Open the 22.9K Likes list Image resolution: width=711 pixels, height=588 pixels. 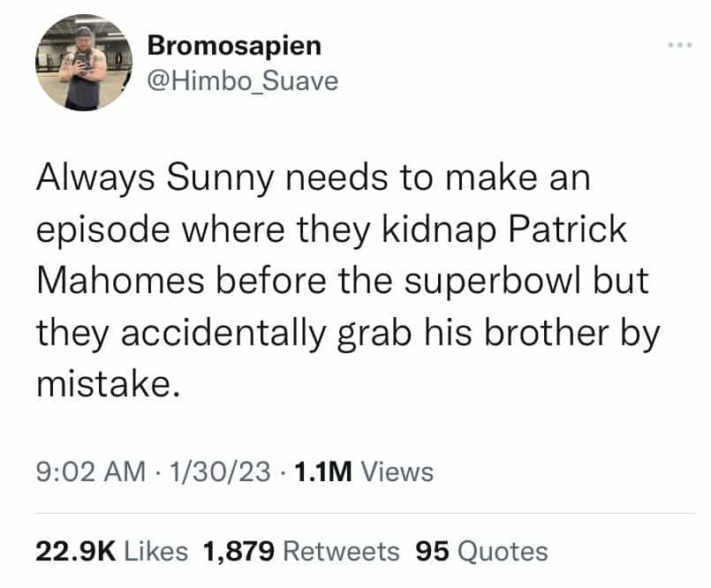click(111, 552)
